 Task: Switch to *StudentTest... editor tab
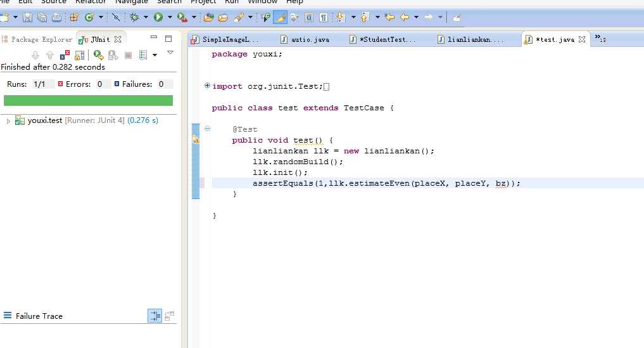[x=382, y=39]
